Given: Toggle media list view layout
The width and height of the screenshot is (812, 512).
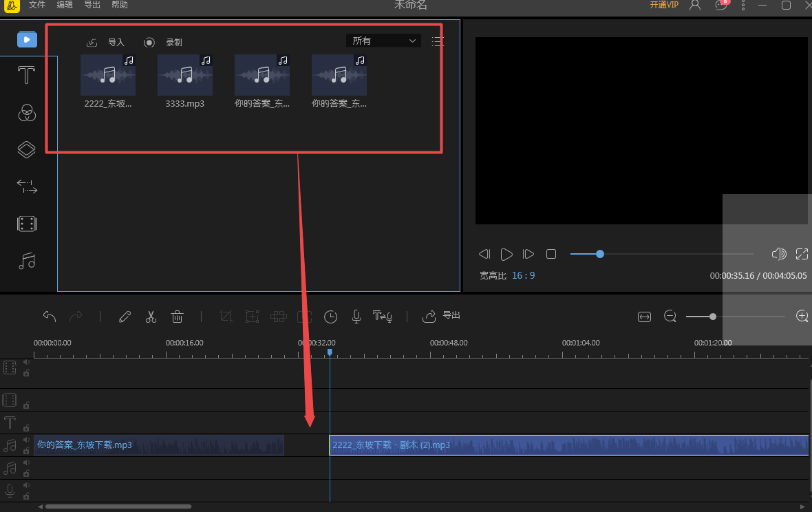Looking at the screenshot, I should click(437, 41).
